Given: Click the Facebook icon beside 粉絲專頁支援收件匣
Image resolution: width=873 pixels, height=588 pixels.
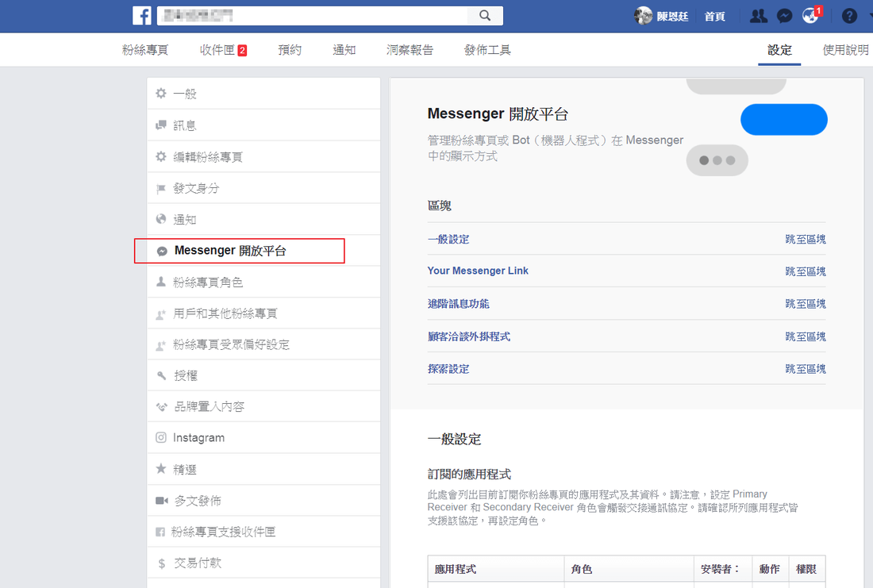Looking at the screenshot, I should point(160,532).
